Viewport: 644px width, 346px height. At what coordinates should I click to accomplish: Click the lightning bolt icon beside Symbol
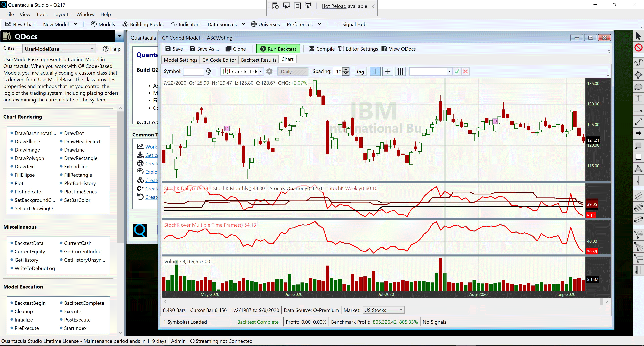209,72
